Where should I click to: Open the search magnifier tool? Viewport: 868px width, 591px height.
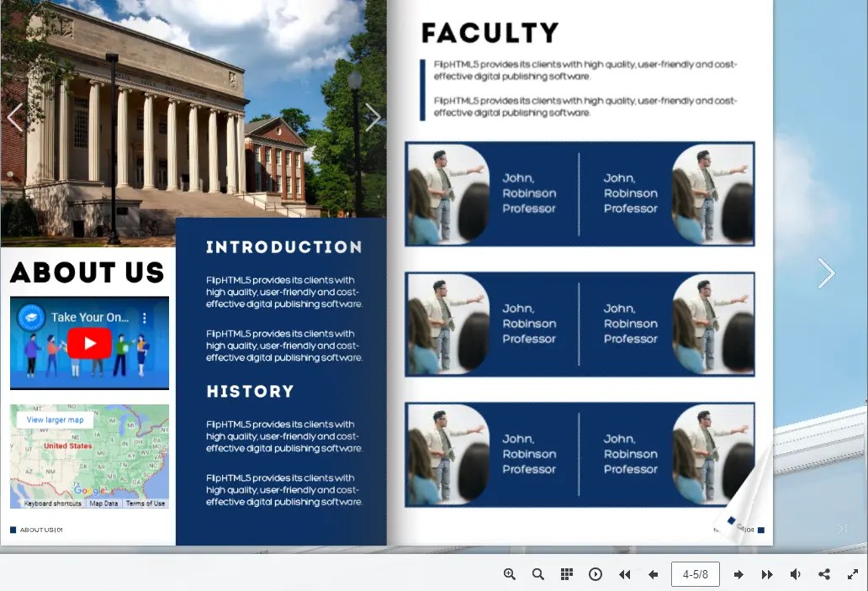[537, 574]
